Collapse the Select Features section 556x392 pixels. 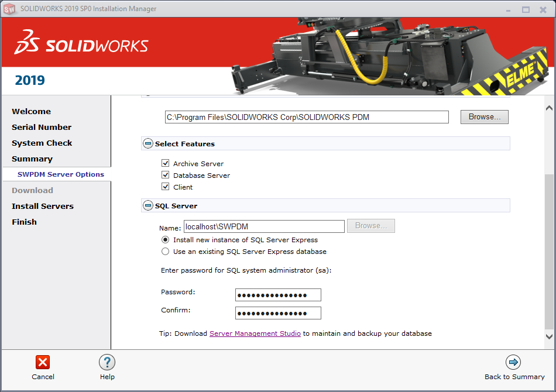[147, 143]
